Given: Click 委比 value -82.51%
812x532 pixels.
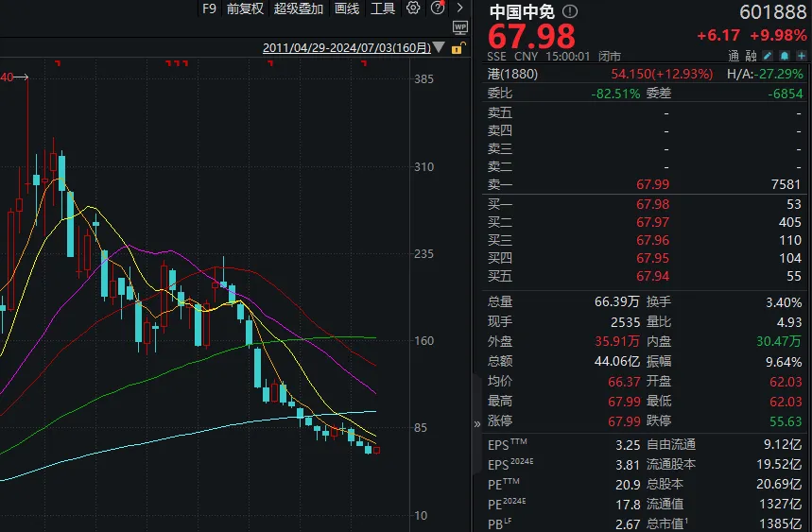Looking at the screenshot, I should (615, 94).
